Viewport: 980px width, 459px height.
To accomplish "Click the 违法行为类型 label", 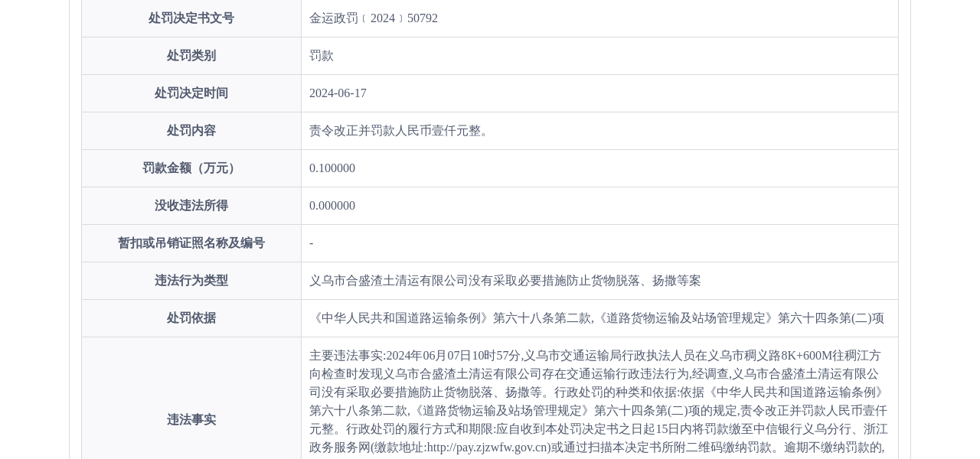I will (x=191, y=281).
